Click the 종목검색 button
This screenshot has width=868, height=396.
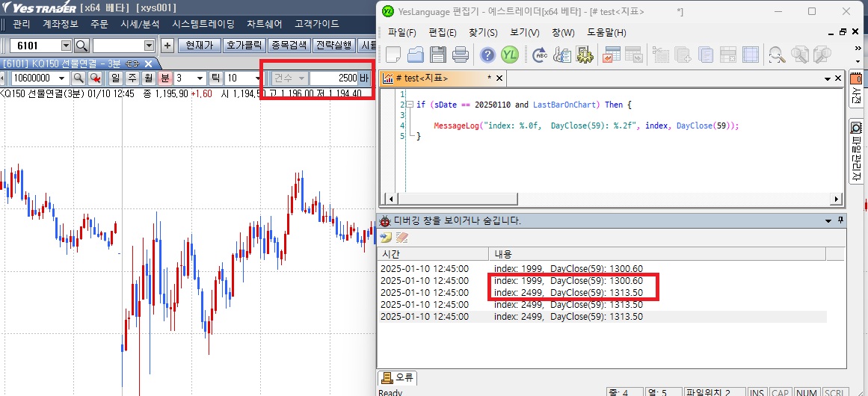pos(289,46)
